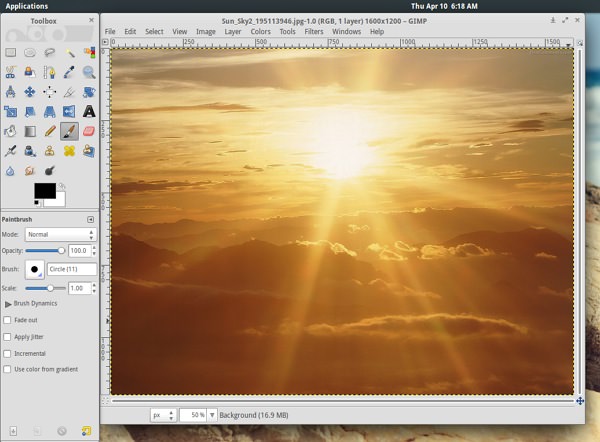This screenshot has width=600, height=442.
Task: Select the Paintbrush tool
Action: pyautogui.click(x=69, y=131)
